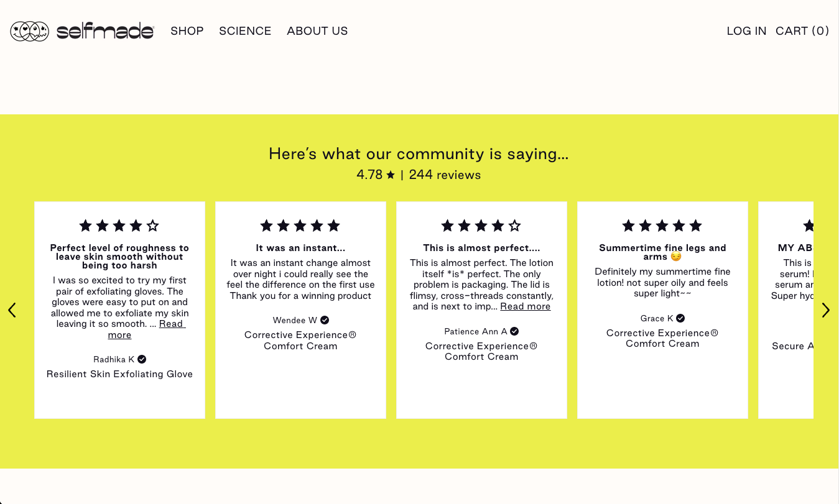Show previous reviews with left arrow
Screen dimensions: 839x504
tap(12, 310)
